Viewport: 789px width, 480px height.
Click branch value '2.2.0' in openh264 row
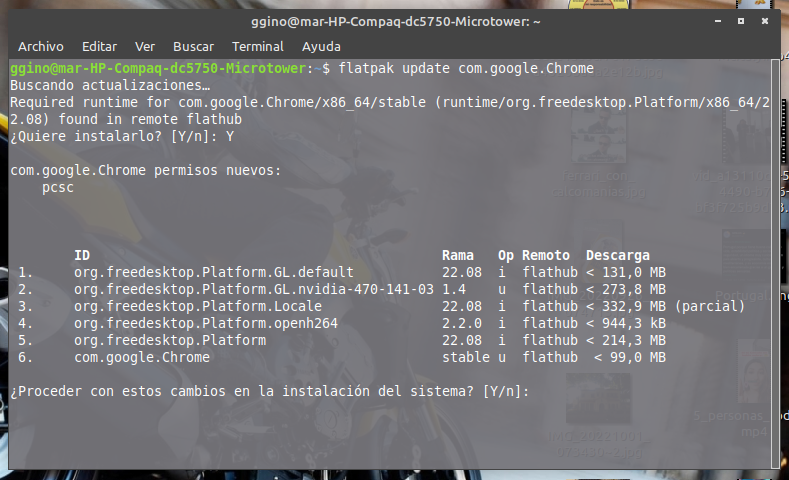(462, 324)
